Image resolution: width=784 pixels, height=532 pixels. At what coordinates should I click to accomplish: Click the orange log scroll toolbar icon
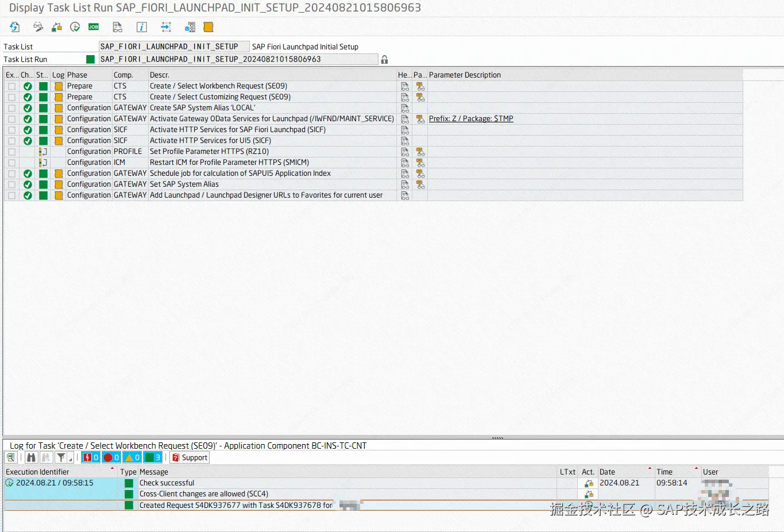(208, 27)
